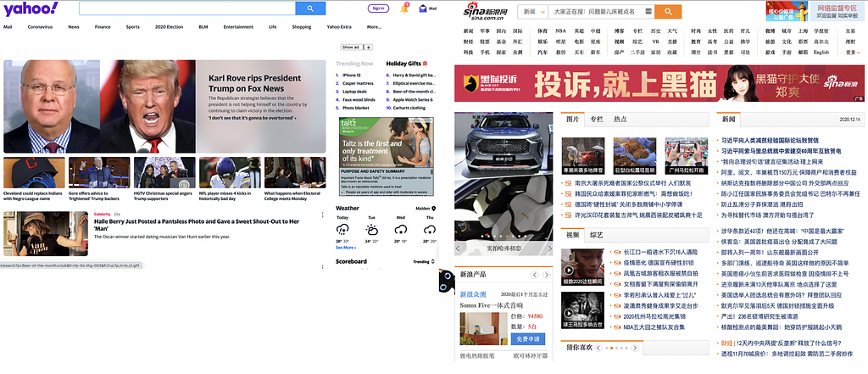Click the Taltz advertisement image
868x374 pixels.
pos(387,156)
